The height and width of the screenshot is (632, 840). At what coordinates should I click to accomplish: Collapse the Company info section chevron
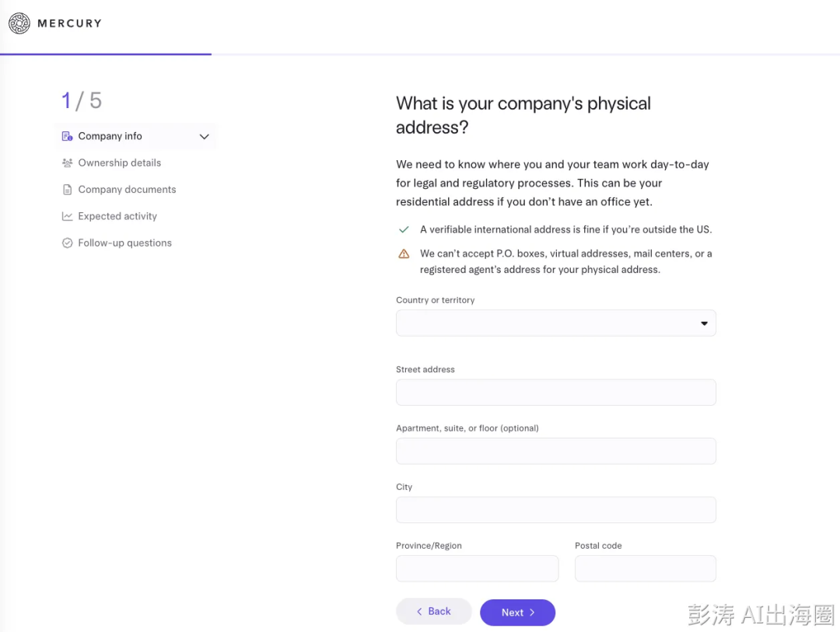click(204, 137)
